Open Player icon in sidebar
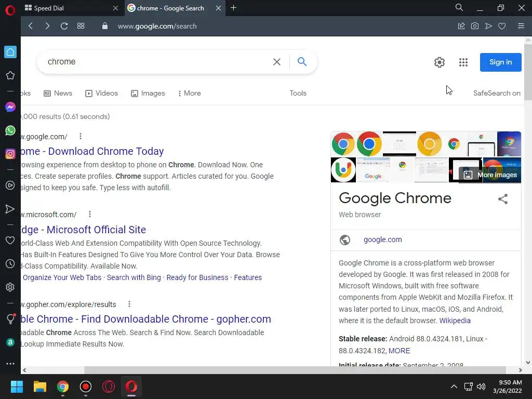 10,185
